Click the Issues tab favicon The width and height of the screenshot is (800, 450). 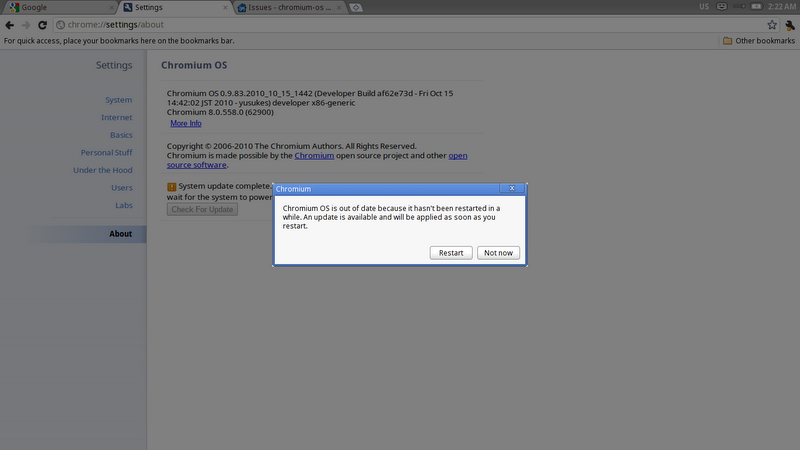(x=242, y=8)
